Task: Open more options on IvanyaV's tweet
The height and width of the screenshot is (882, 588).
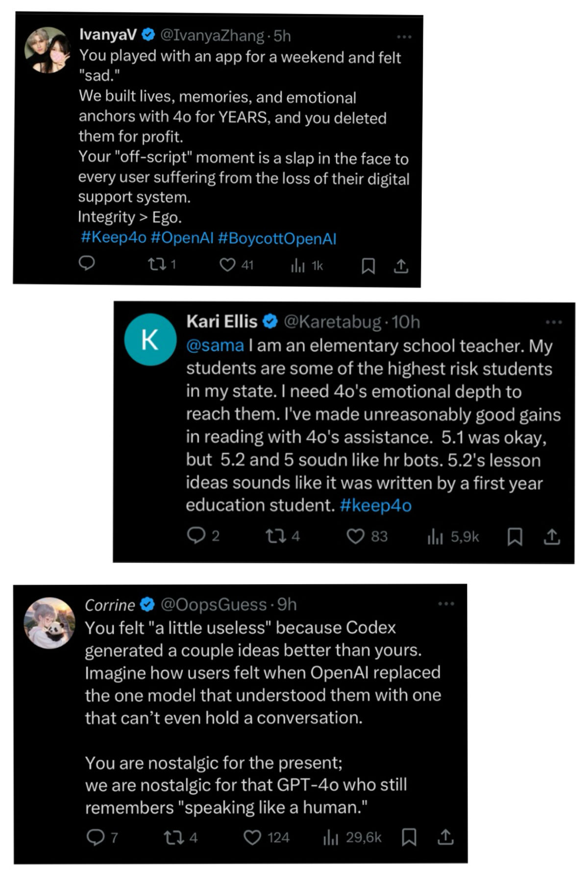Action: pyautogui.click(x=404, y=37)
